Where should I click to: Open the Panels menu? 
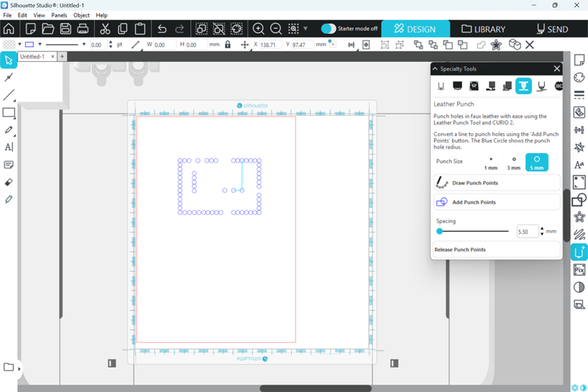(x=59, y=15)
